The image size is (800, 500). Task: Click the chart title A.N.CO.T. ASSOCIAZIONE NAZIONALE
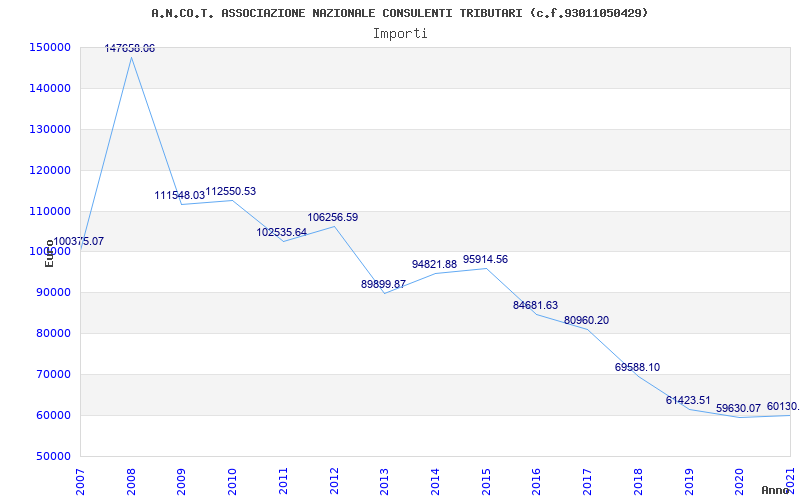point(399,13)
